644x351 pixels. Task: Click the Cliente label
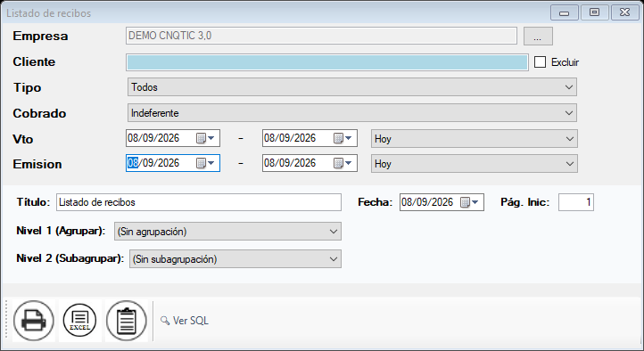click(34, 62)
